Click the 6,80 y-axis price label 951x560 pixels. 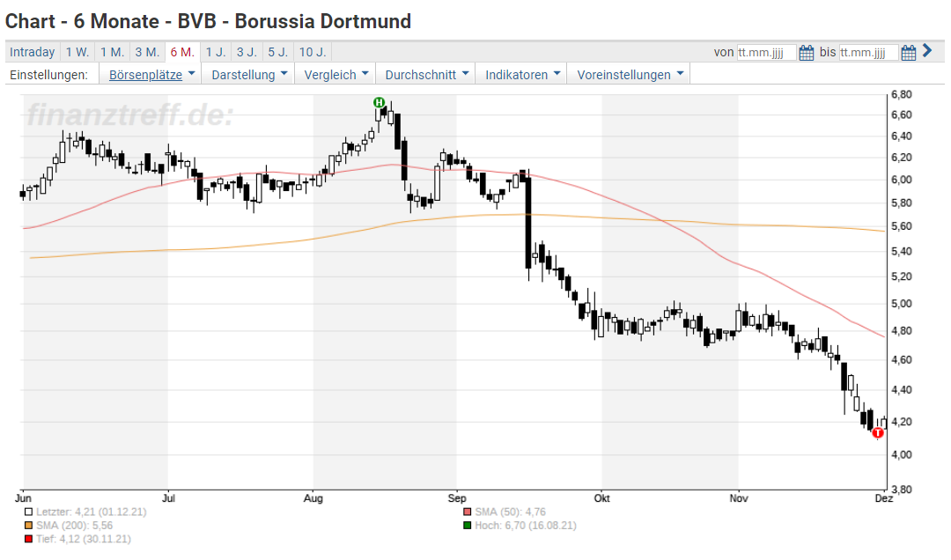pyautogui.click(x=902, y=94)
